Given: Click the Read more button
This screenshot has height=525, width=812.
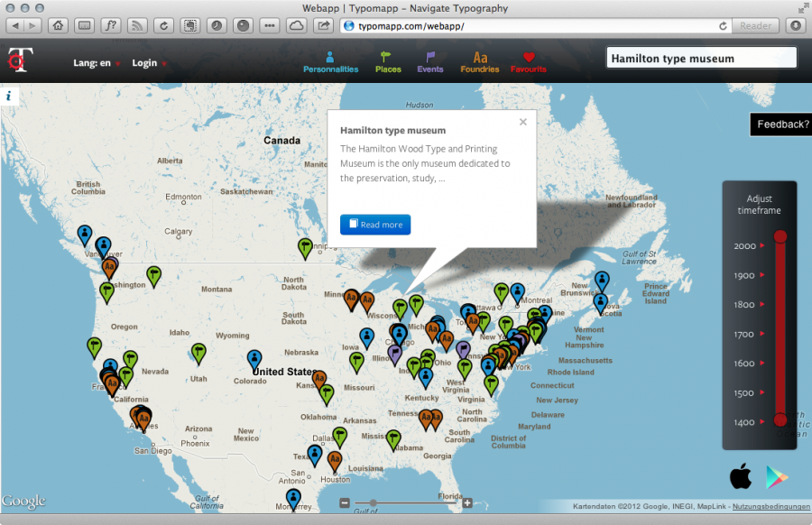Looking at the screenshot, I should pyautogui.click(x=375, y=225).
